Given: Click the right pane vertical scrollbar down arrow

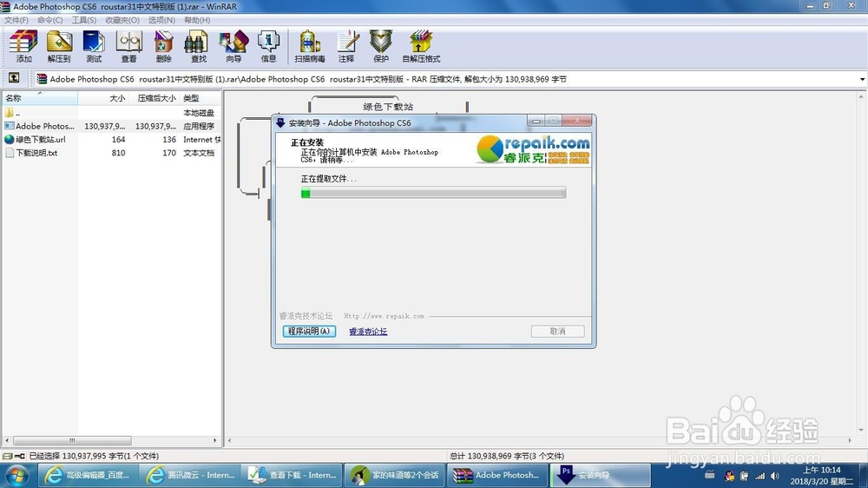Looking at the screenshot, I should click(861, 430).
